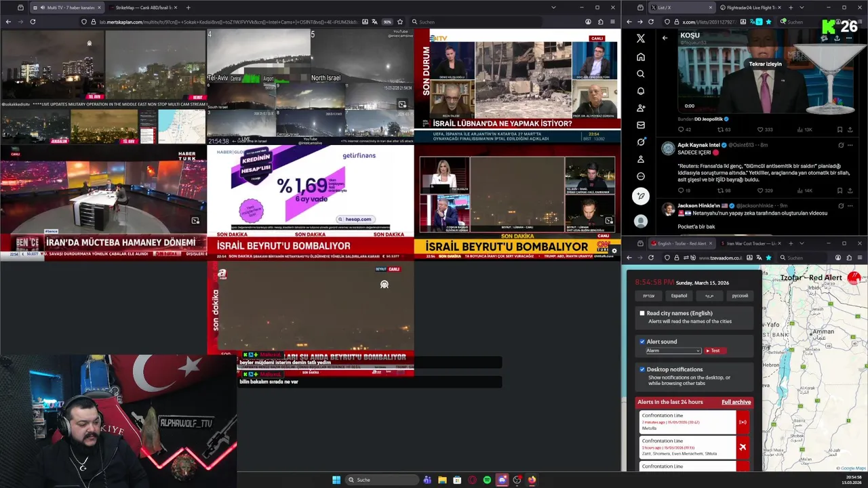Repost the Açık Kaynak Intel post (98)
Image resolution: width=868 pixels, height=488 pixels.
click(x=724, y=190)
